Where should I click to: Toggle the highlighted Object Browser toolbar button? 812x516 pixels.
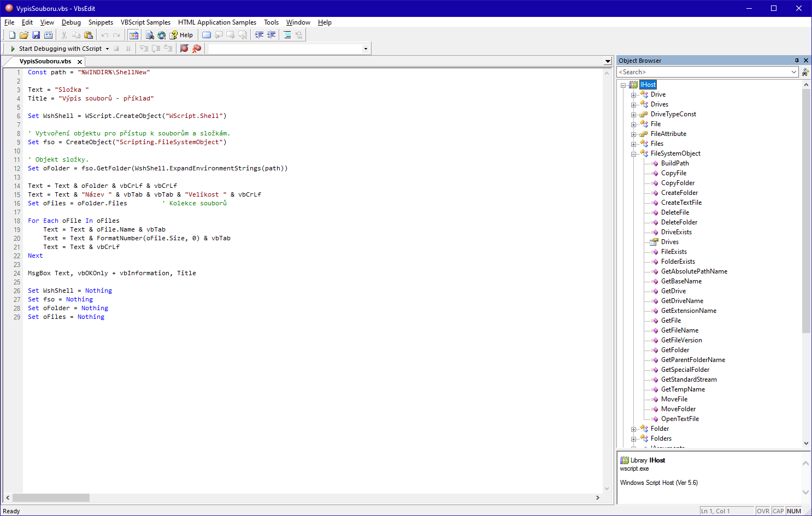pos(134,35)
